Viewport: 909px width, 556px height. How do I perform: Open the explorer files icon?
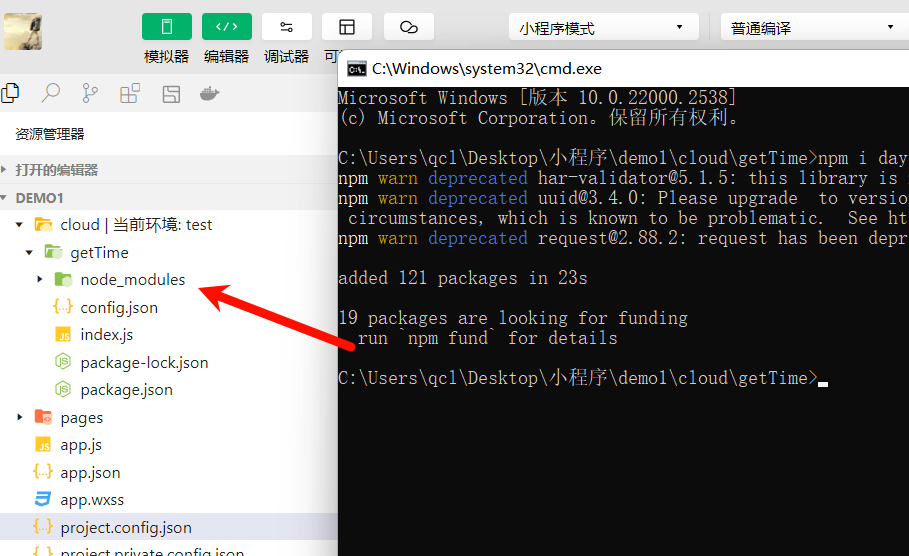(10, 93)
